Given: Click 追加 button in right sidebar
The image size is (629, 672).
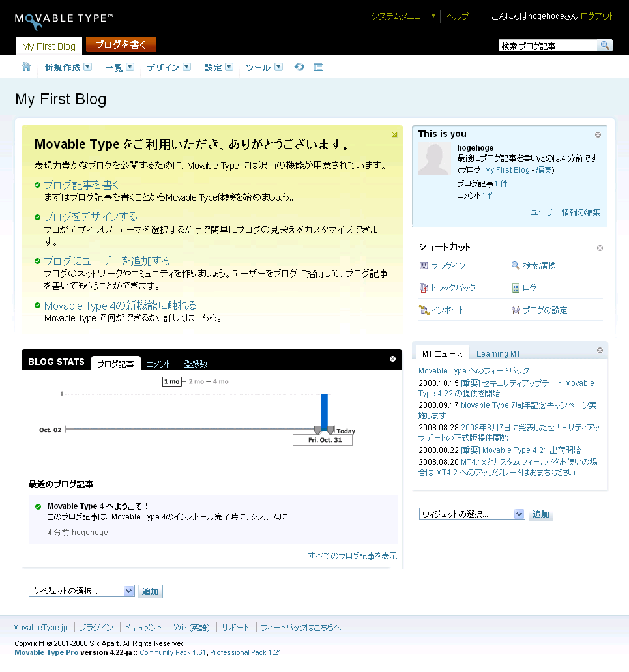Looking at the screenshot, I should coord(541,514).
